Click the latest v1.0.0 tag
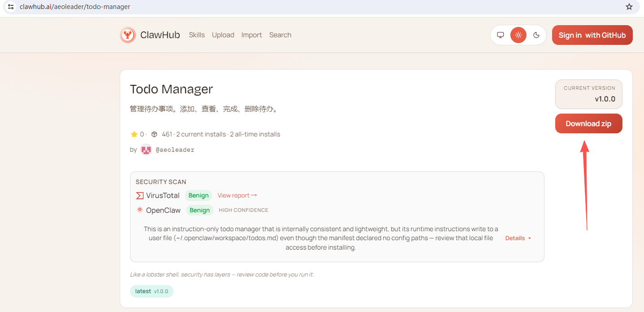The height and width of the screenshot is (312, 644). coord(152,291)
